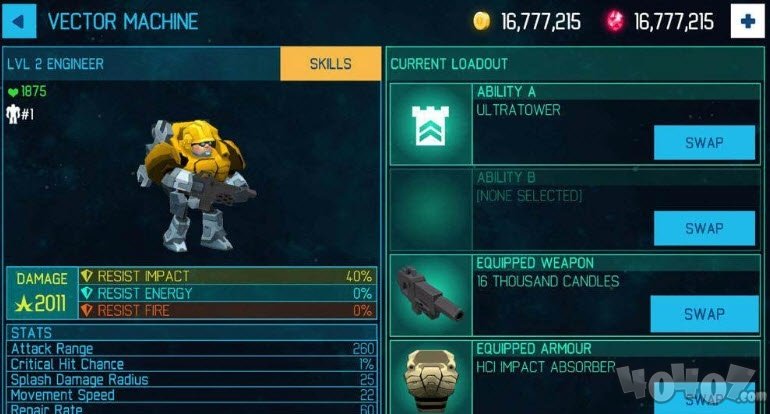Viewport: 770px width, 414px height.
Task: Open the Skills tab
Action: (x=330, y=64)
